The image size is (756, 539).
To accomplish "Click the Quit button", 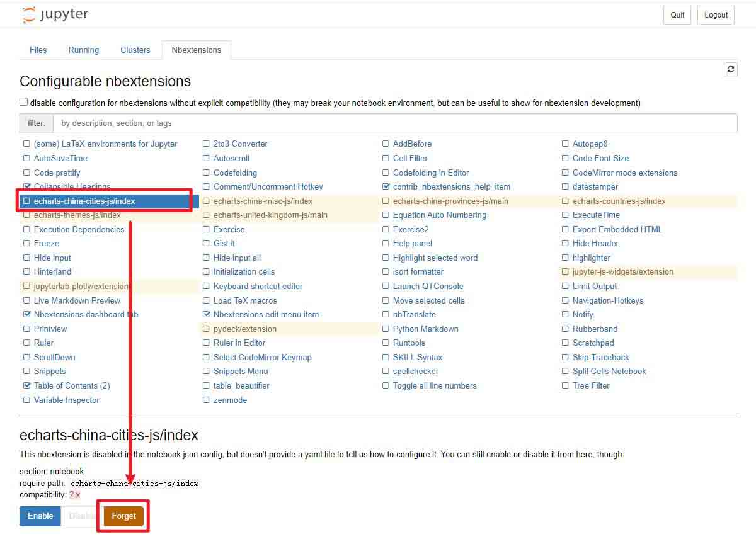I will click(677, 15).
